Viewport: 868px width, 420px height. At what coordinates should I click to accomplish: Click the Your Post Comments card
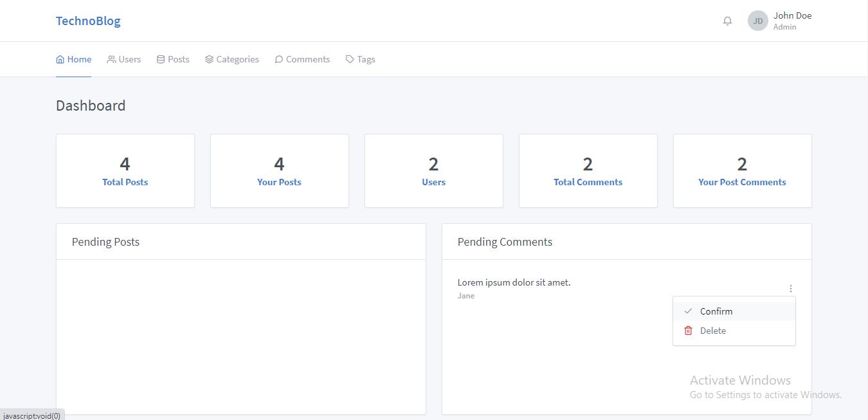click(742, 171)
